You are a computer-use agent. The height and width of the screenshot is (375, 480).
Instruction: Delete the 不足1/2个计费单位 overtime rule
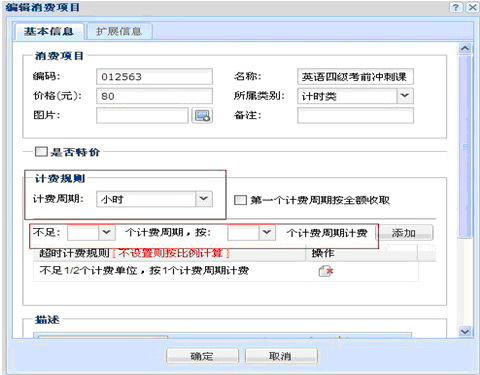(326, 271)
